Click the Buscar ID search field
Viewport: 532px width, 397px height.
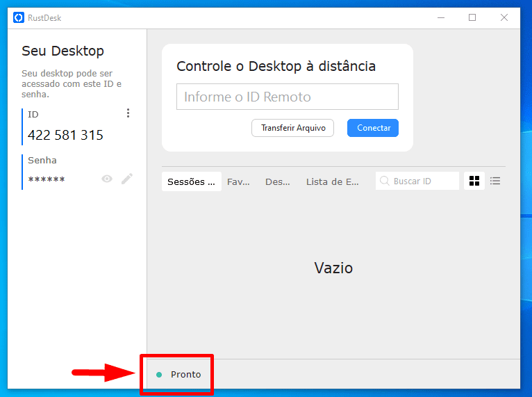tap(424, 181)
